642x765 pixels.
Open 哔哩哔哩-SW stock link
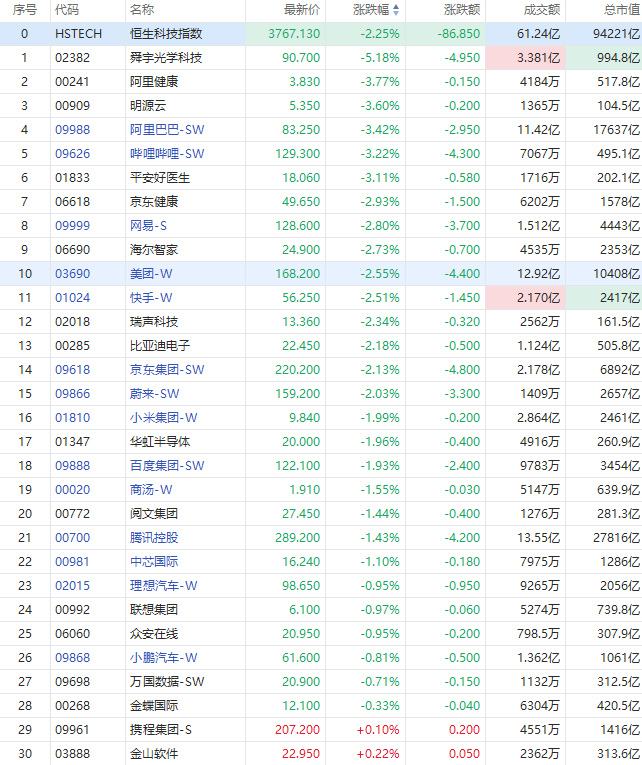(167, 154)
